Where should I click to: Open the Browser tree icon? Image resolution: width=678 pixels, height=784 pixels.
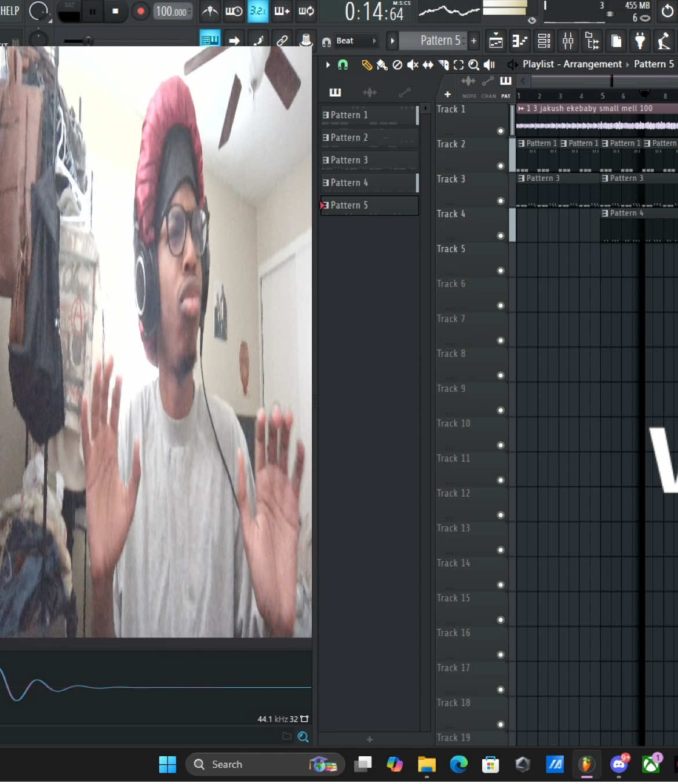(592, 41)
